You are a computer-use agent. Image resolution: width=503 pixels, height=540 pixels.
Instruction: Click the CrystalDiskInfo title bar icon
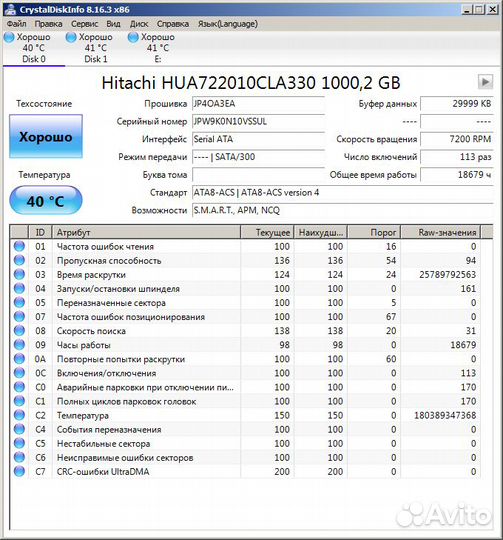pyautogui.click(x=10, y=9)
